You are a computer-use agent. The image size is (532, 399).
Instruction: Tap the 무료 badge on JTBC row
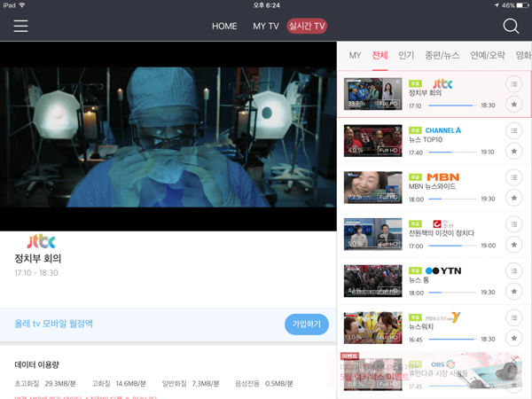[415, 83]
